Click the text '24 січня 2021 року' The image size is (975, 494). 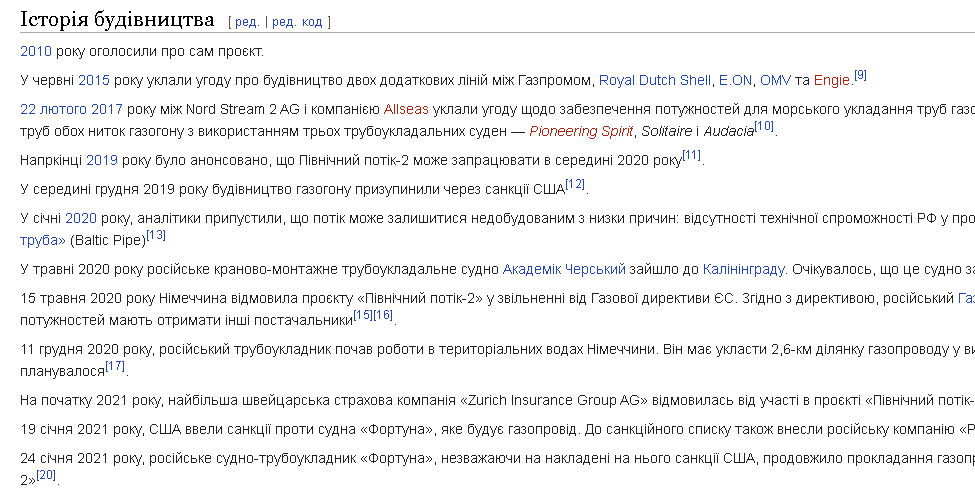pyautogui.click(x=81, y=460)
